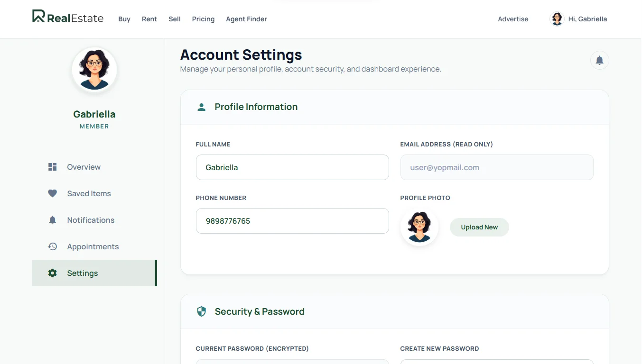Open Agent Finder in the navbar
642x364 pixels.
tap(246, 19)
